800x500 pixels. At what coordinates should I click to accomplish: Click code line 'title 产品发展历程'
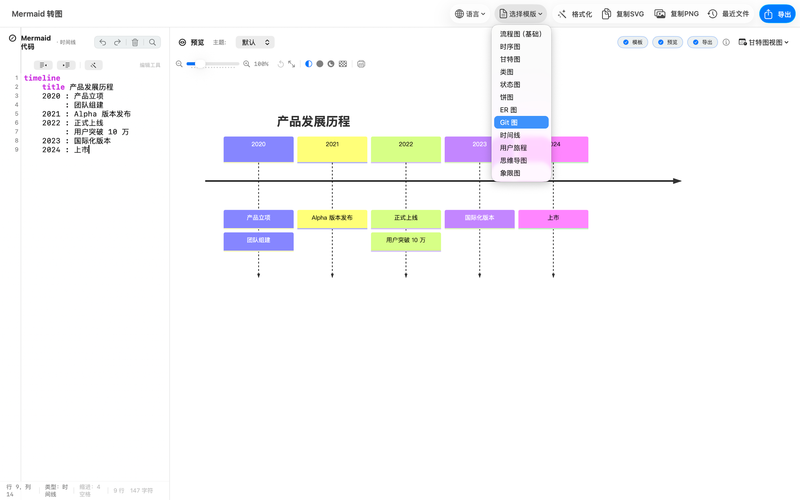point(78,87)
